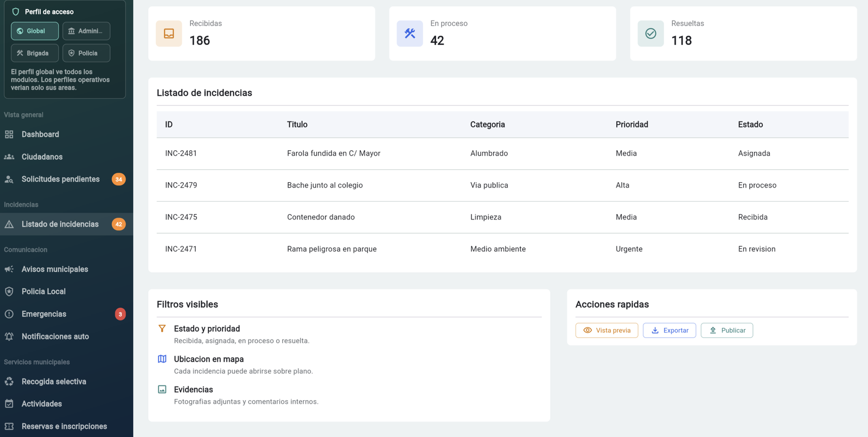Open Reservas e inscripciones
The image size is (868, 437).
tap(66, 426)
